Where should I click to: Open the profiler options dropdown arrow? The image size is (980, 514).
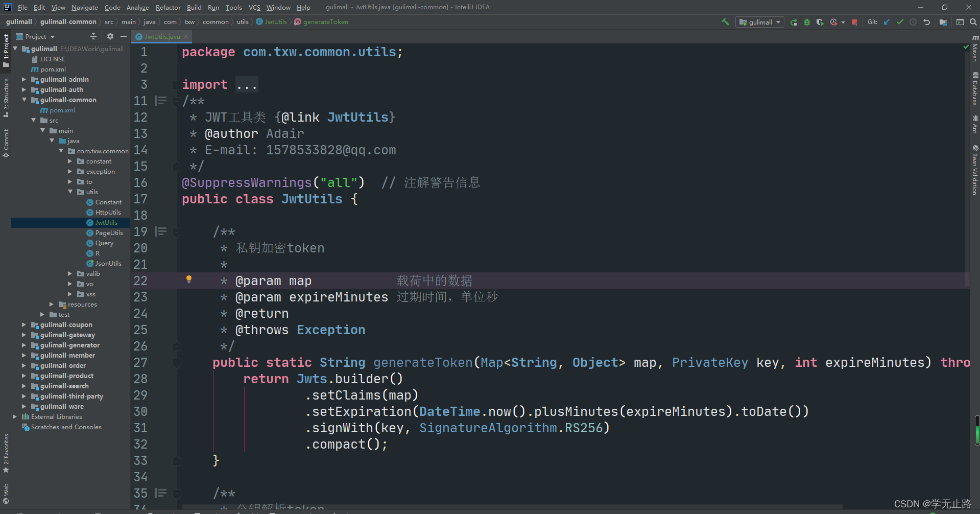843,22
